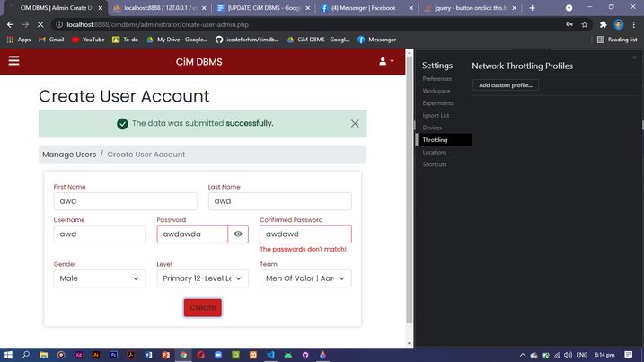Click the Password input field
Image resolution: width=644 pixels, height=362 pixels.
click(x=192, y=234)
